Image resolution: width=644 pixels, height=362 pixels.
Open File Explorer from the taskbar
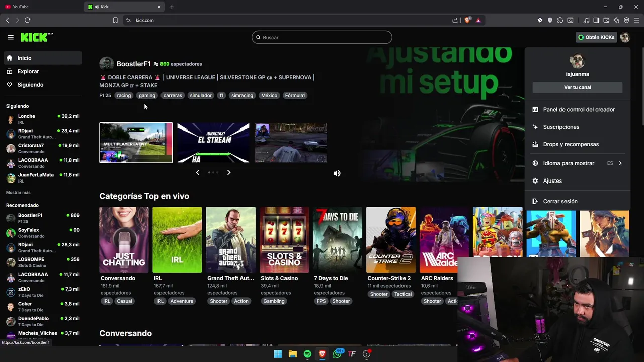(x=293, y=354)
